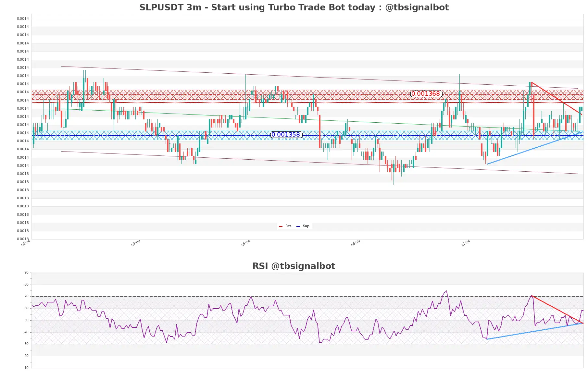
Task: Click the RSI 90 axis label
Action: click(x=26, y=273)
